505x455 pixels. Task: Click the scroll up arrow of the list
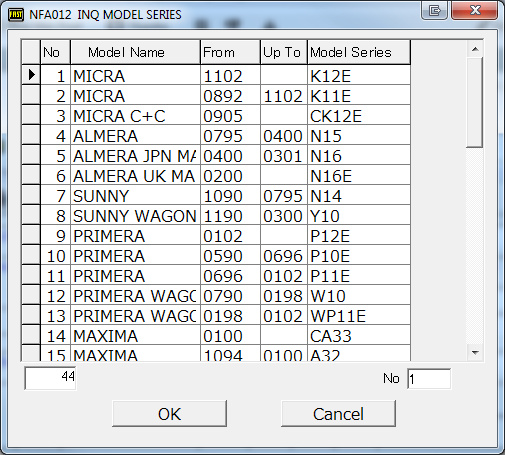(x=475, y=50)
